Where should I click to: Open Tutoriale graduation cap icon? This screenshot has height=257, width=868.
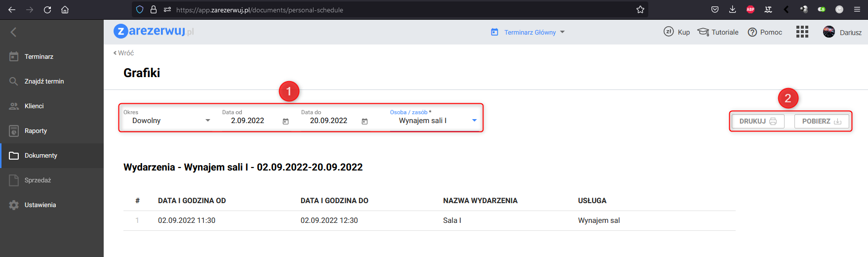(703, 32)
